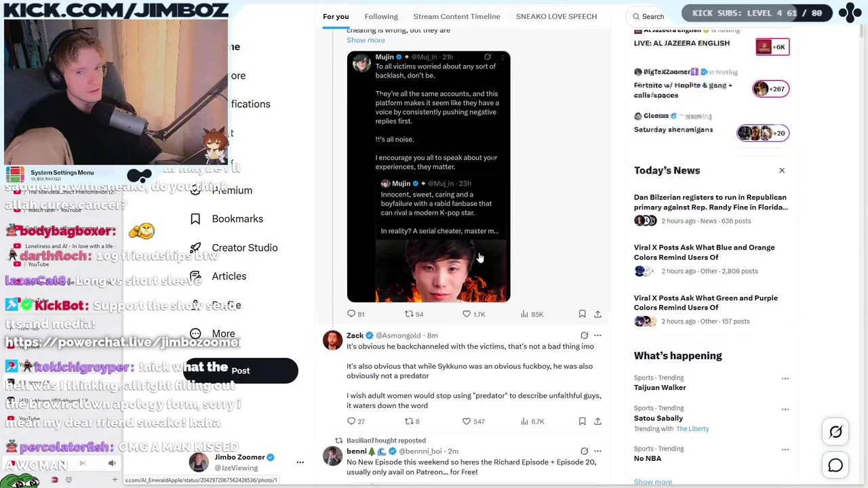Open the Grok icon on benni's post
This screenshot has height=488, width=868.
[584, 451]
